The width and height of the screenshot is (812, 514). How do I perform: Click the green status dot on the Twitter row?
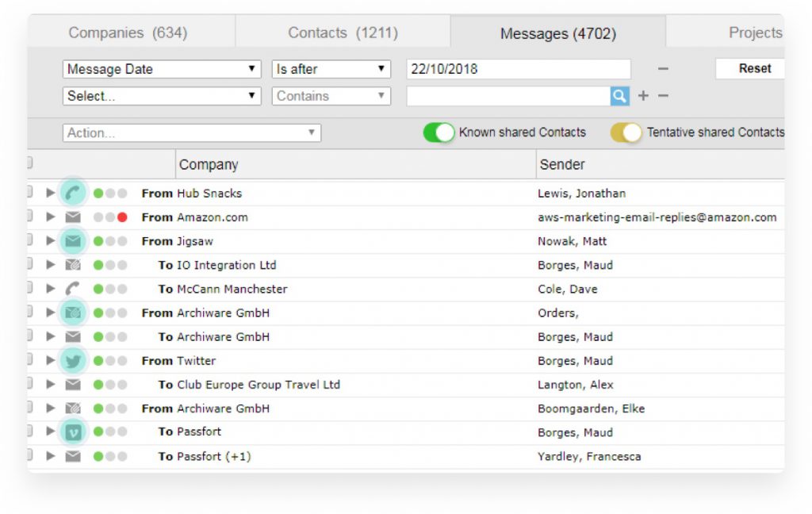[x=98, y=361]
